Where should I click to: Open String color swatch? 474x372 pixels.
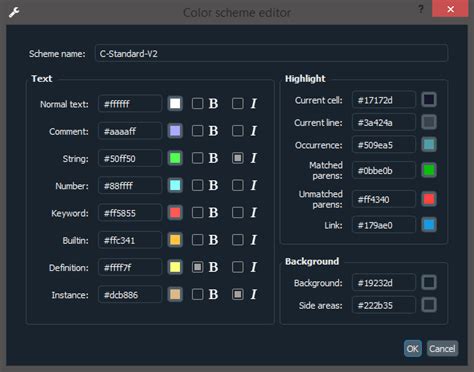tap(175, 158)
